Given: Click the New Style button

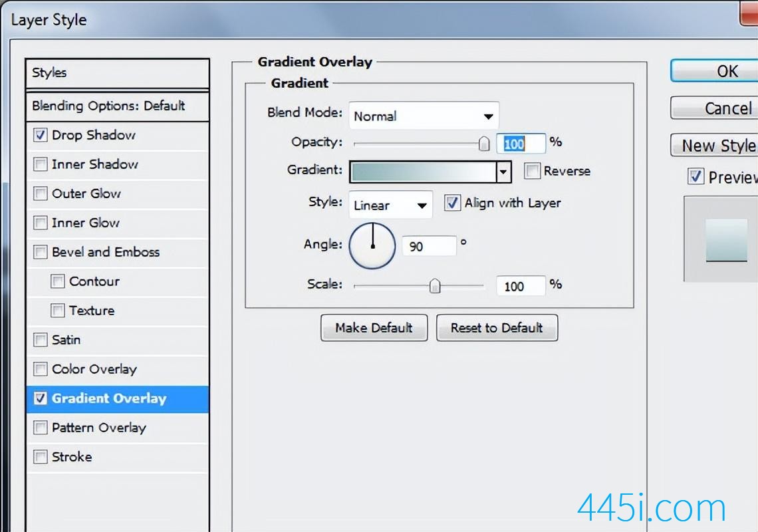Looking at the screenshot, I should click(714, 145).
